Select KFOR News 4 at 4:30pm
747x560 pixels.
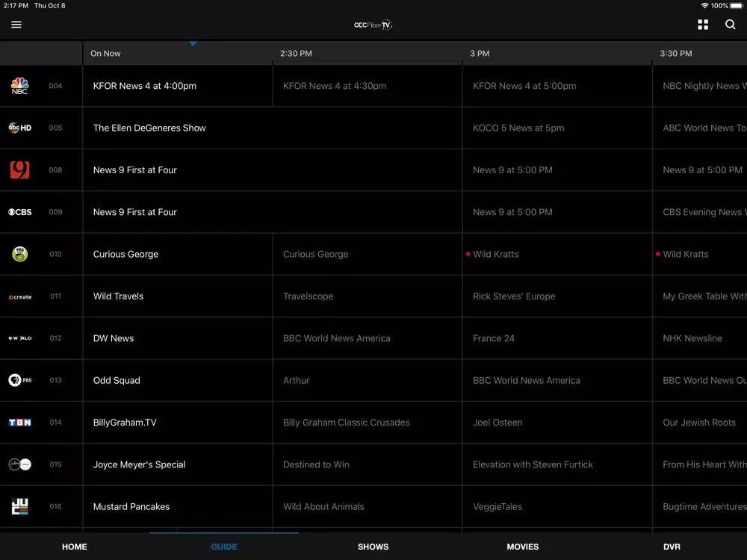click(x=368, y=86)
